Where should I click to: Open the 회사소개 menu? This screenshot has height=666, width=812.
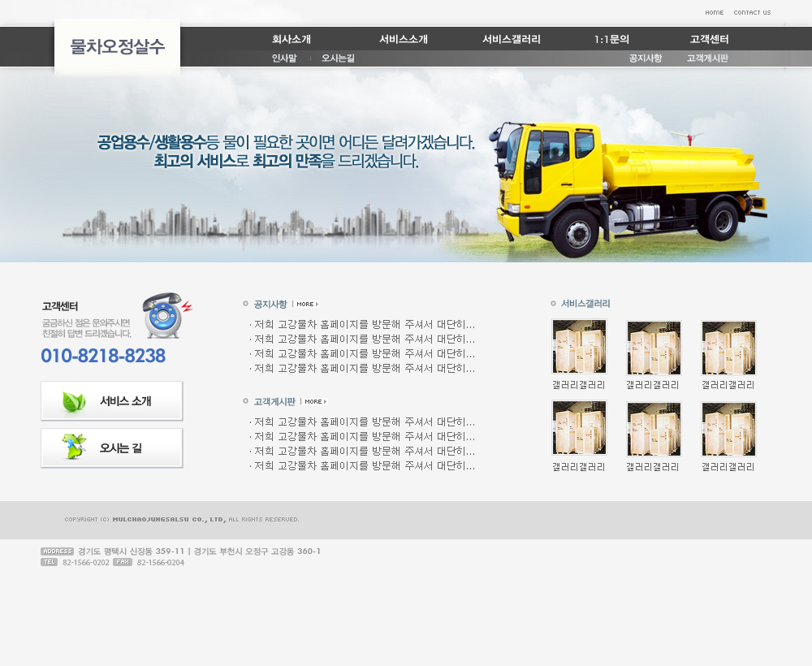tap(292, 39)
